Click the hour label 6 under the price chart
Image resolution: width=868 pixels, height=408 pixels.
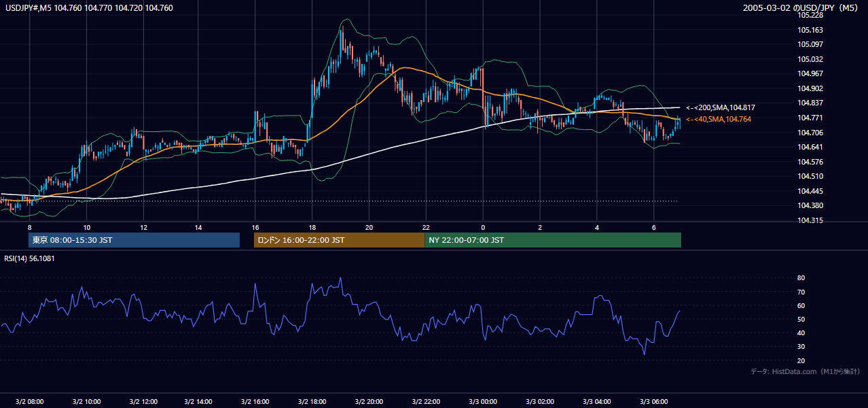coord(654,227)
